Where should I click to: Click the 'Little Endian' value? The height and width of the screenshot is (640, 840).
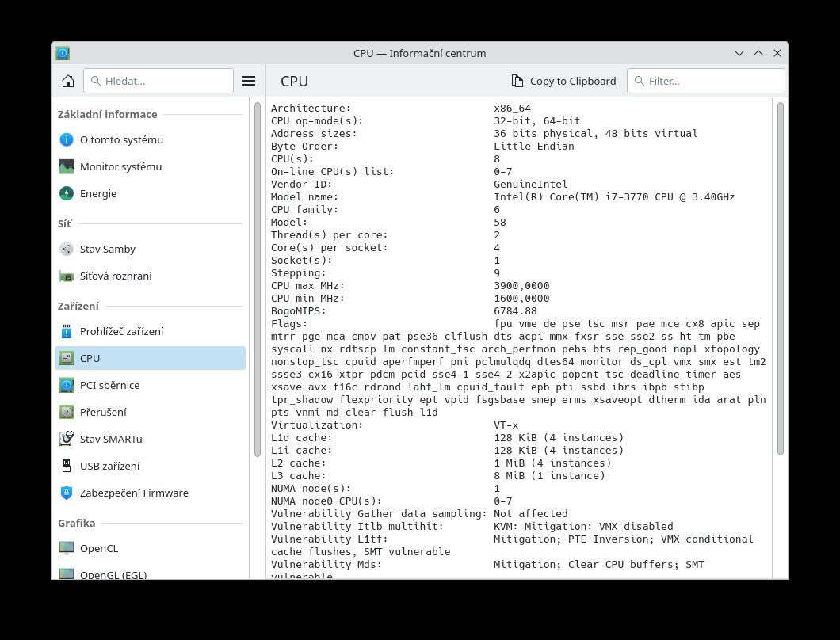pos(533,147)
